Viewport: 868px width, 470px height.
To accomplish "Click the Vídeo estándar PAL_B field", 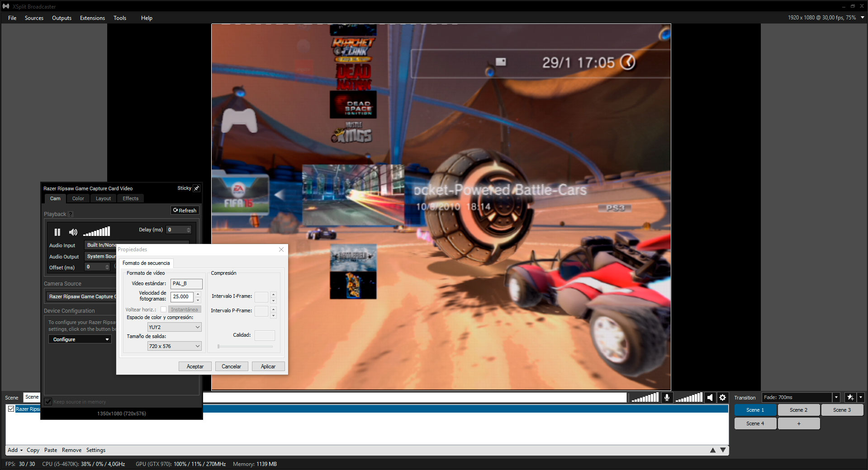I will click(x=186, y=283).
